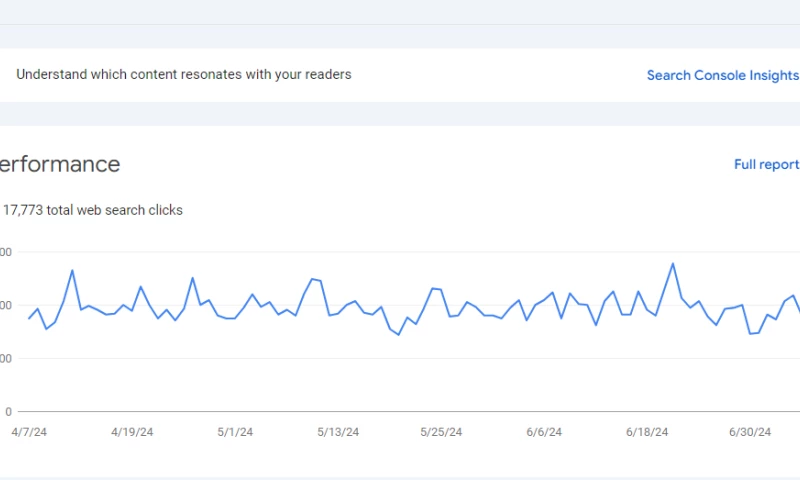Viewport: 800px width, 480px height.
Task: Click the 4/7/24 date label on the axis
Action: click(x=29, y=432)
